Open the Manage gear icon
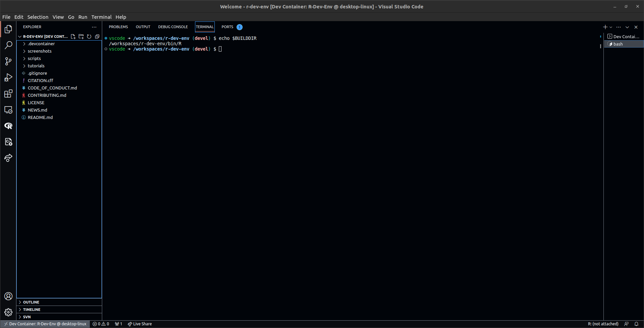The image size is (644, 328). pos(8,312)
